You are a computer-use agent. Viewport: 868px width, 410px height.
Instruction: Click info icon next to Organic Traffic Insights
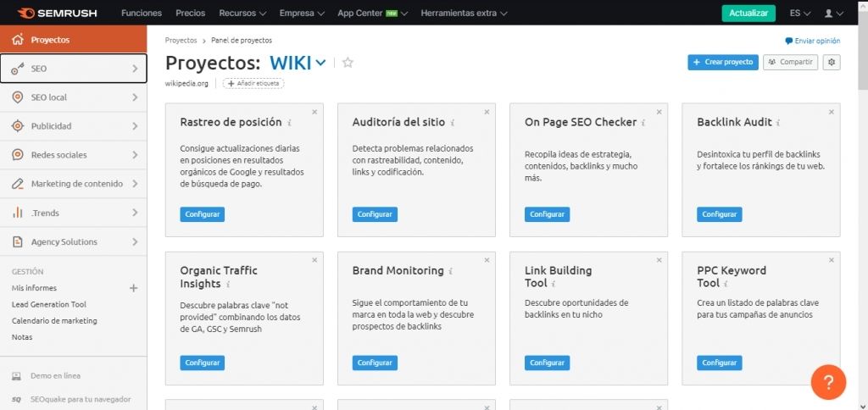(228, 285)
